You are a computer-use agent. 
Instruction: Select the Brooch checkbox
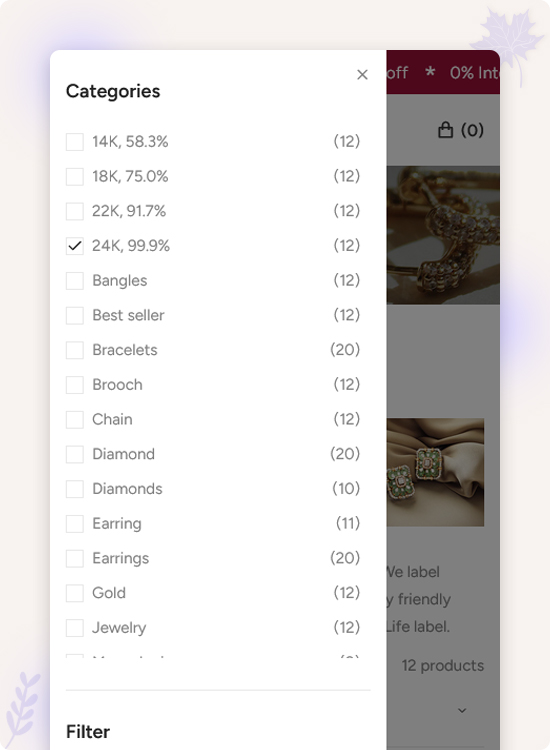click(75, 385)
